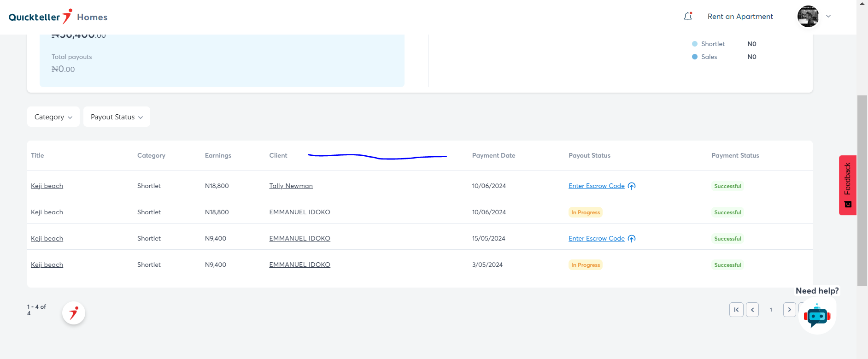
Task: Go to the next page arrow
Action: point(789,310)
